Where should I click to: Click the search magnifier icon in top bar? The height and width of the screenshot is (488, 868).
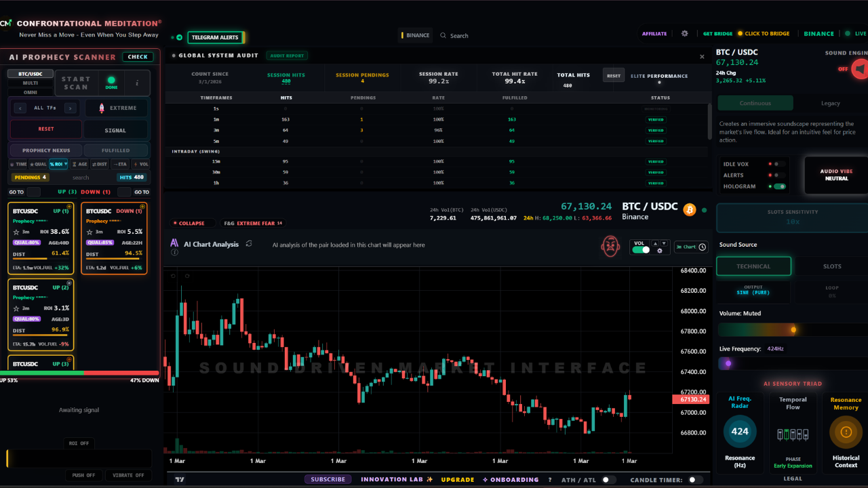click(443, 35)
